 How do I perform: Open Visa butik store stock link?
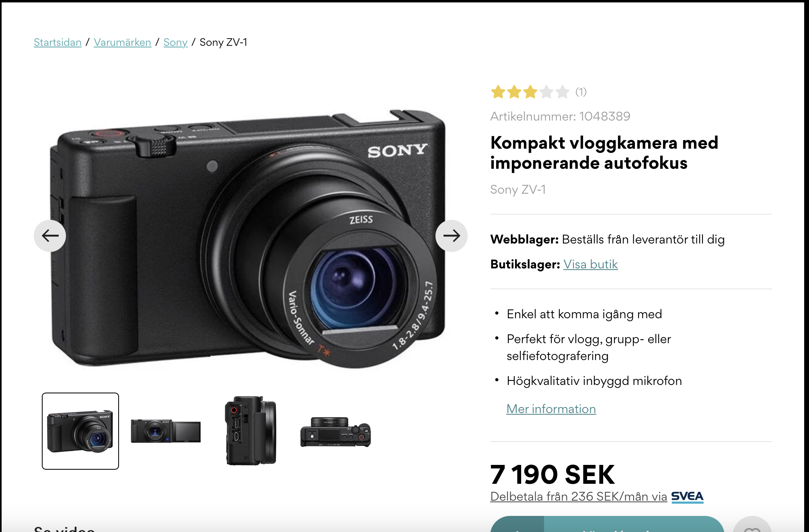point(590,264)
